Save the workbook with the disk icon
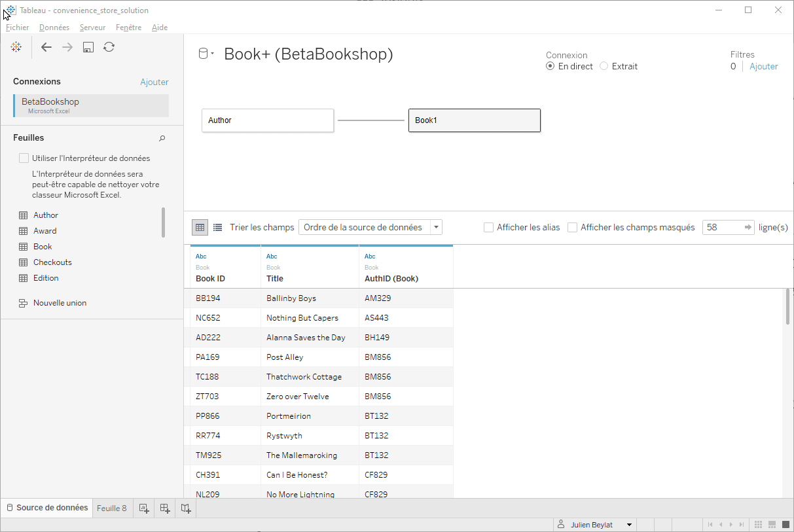This screenshot has width=794, height=532. tap(88, 47)
